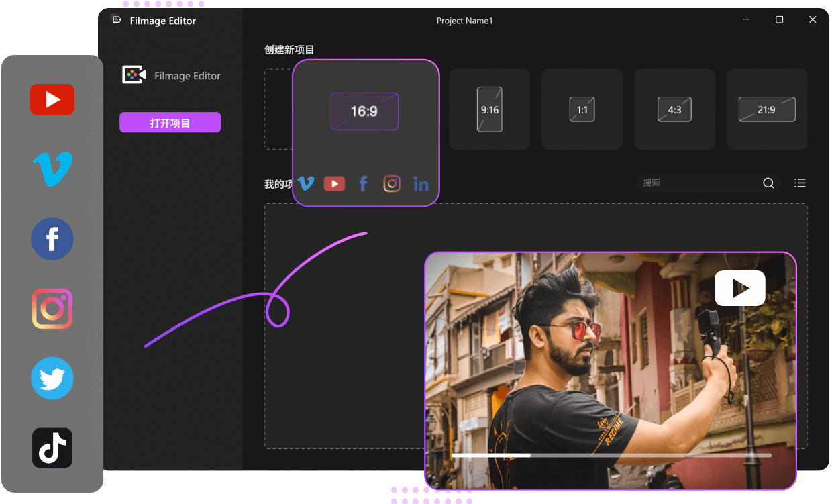The width and height of the screenshot is (832, 504).
Task: Open project with the purple 打开项目 button
Action: [170, 123]
